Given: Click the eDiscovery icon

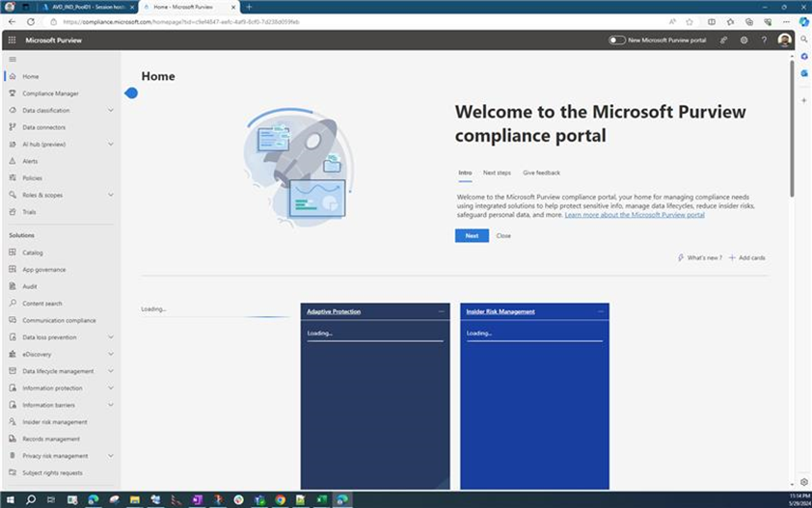Looking at the screenshot, I should [x=13, y=354].
